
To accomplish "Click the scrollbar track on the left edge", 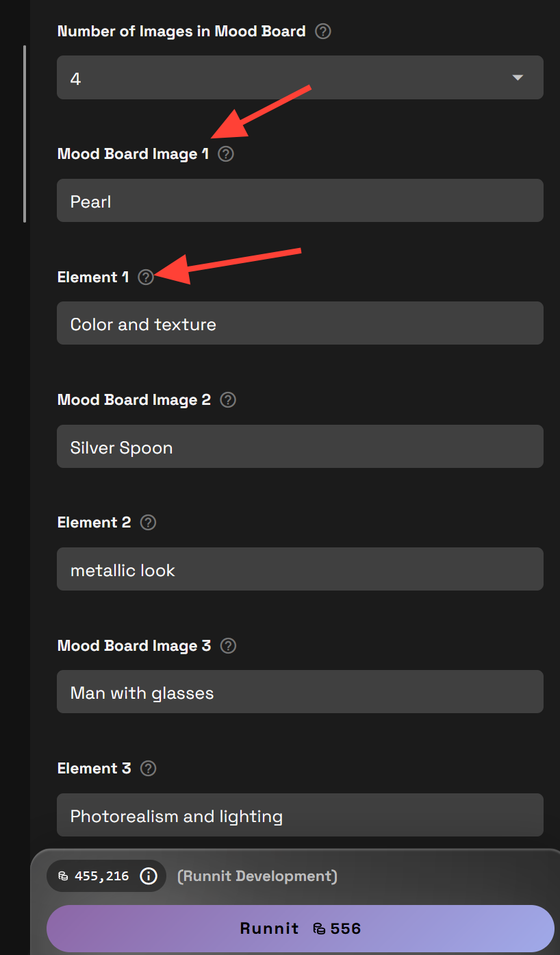I will 25,134.
